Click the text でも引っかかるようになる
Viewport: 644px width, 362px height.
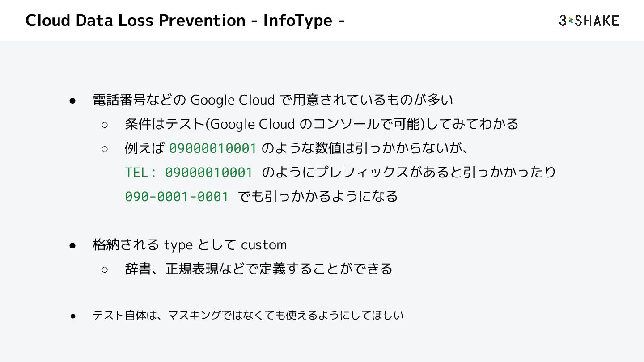318,197
